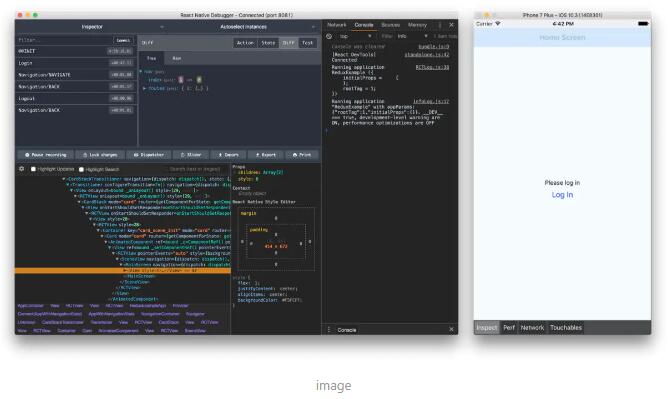Click the AppContainer breadcrumb
The image size is (671, 399).
click(30, 306)
